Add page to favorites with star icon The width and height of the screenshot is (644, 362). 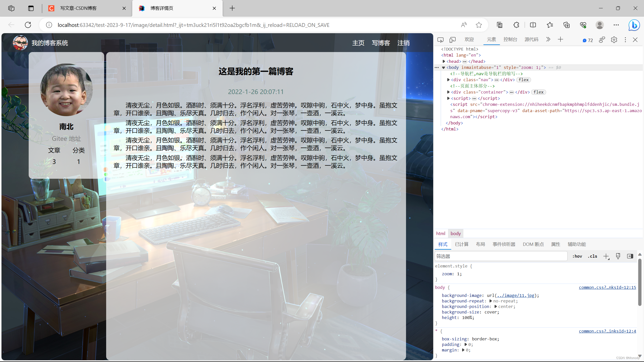click(479, 25)
